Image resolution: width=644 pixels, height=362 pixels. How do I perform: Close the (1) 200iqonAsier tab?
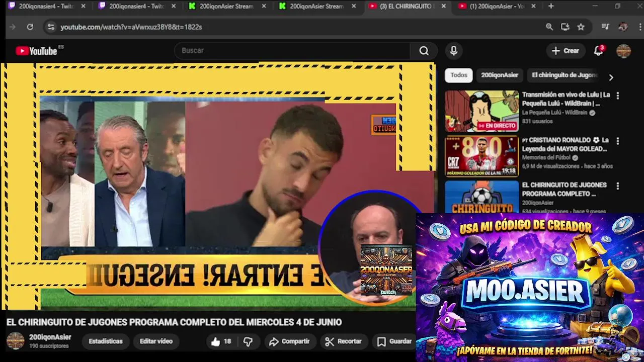click(x=533, y=7)
